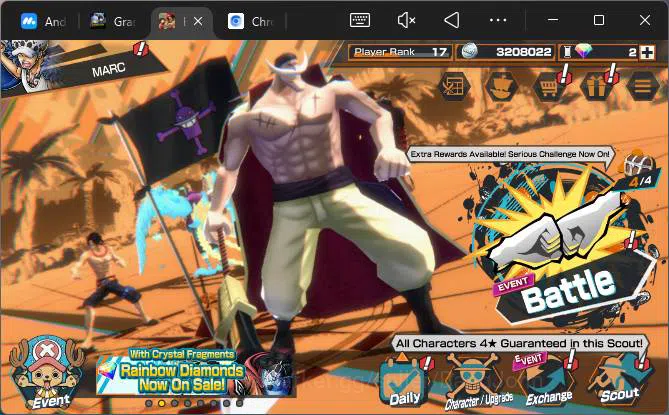This screenshot has height=415, width=669.
Task: Open Character / Upgrade skull icon
Action: pos(477,382)
